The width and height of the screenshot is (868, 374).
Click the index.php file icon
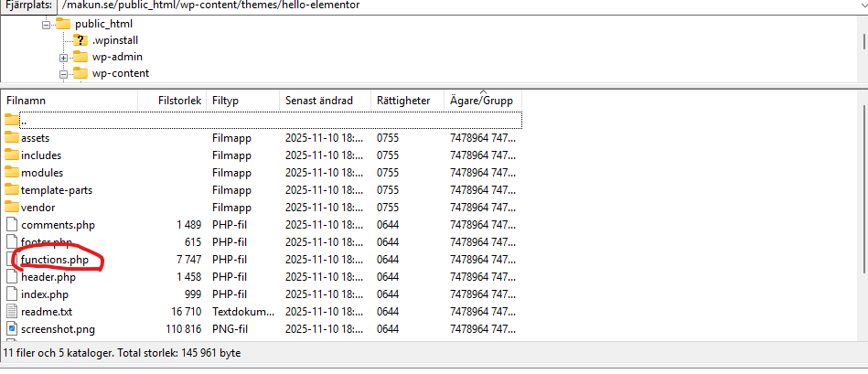[12, 294]
